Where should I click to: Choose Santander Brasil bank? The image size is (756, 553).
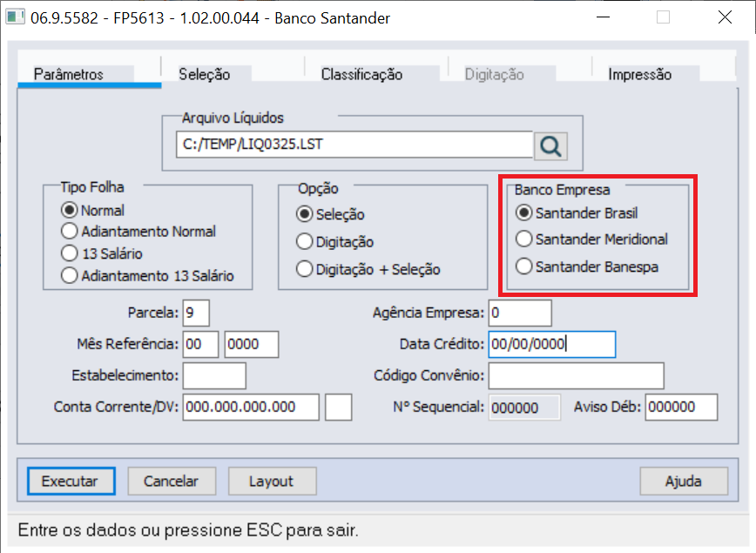pyautogui.click(x=524, y=212)
